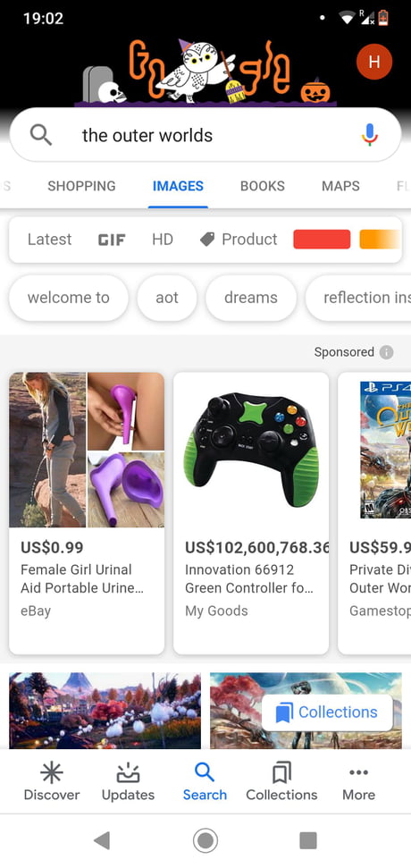Open the Discover tab icon
The height and width of the screenshot is (868, 411).
(x=52, y=772)
